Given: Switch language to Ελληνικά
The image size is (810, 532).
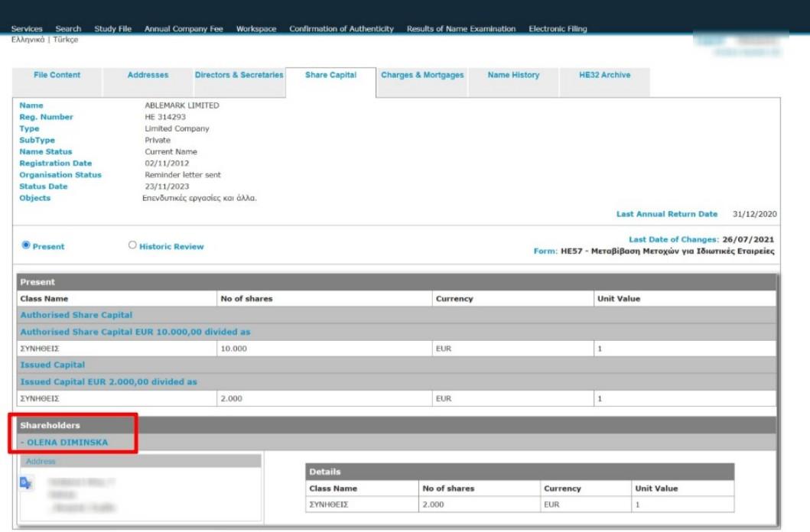Looking at the screenshot, I should point(28,40).
